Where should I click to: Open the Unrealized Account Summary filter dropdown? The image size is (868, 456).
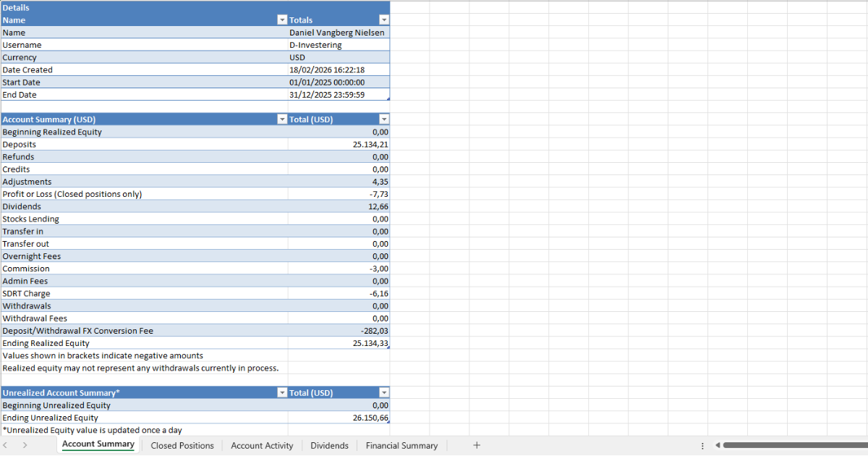click(282, 392)
